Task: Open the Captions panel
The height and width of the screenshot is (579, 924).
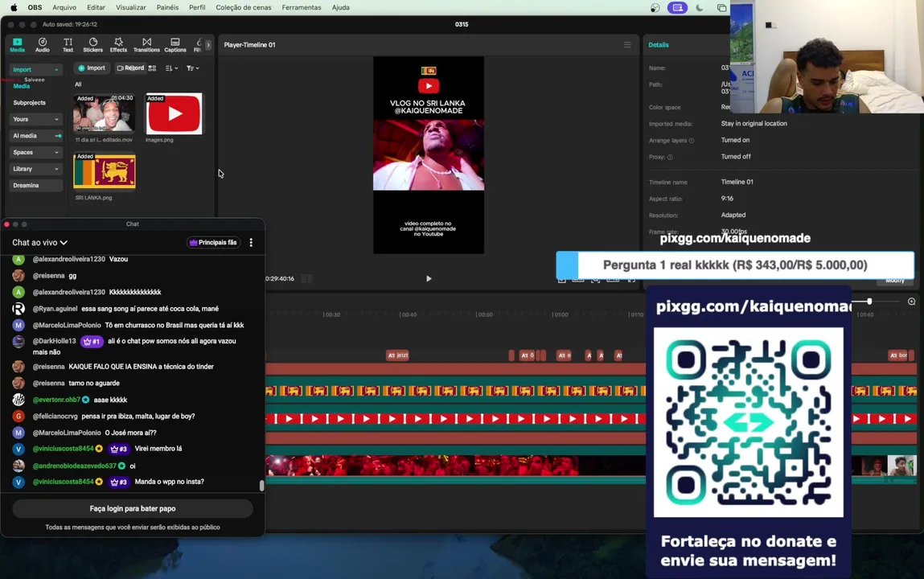Action: click(x=175, y=45)
